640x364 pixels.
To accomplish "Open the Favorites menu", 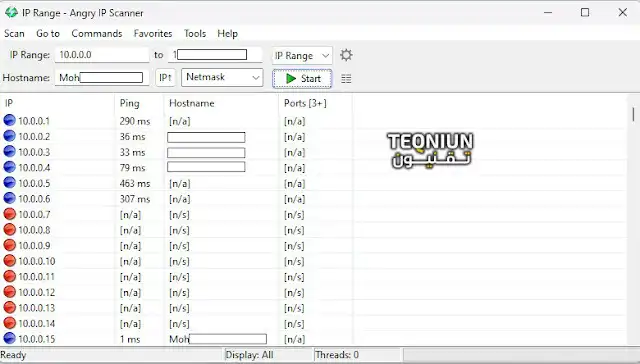I will [x=153, y=33].
